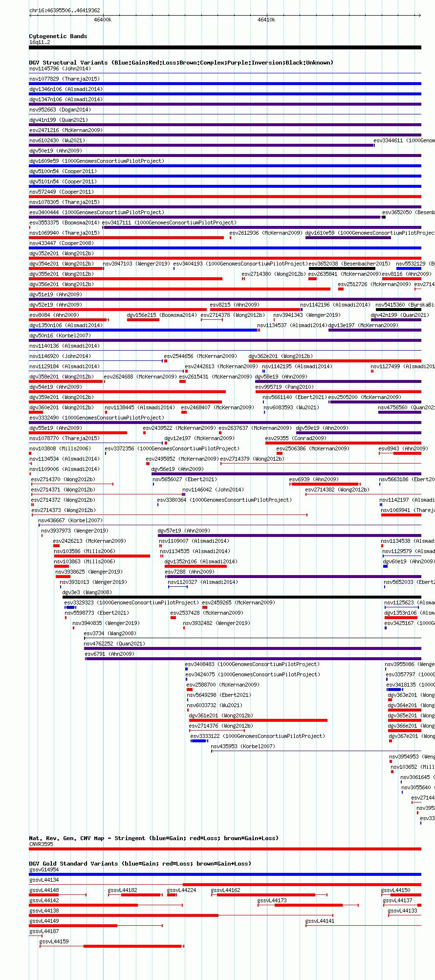The height and width of the screenshot is (980, 435).
Task: Click gssvL44173 label
Action: (272, 900)
